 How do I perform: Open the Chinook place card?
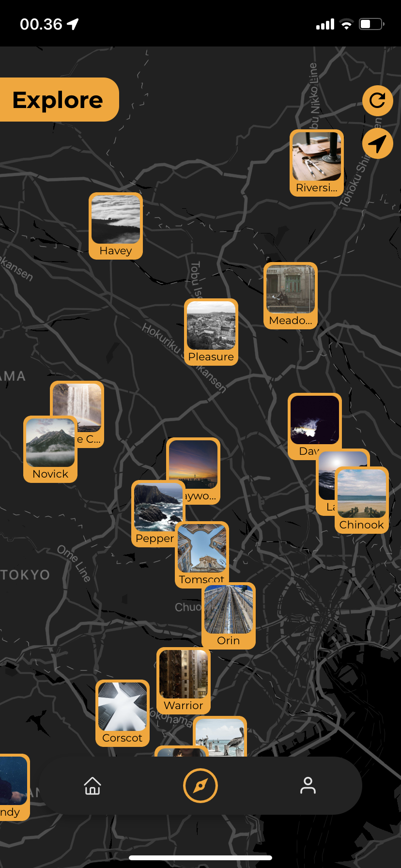tap(362, 500)
